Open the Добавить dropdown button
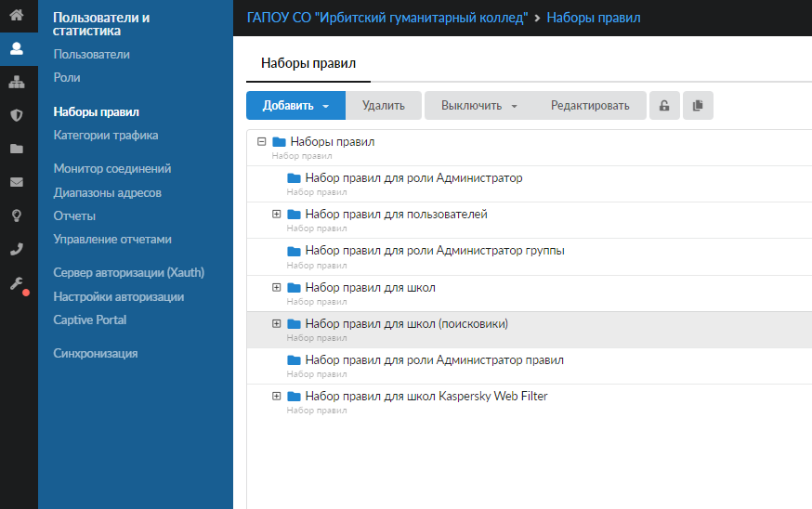This screenshot has height=509, width=812. coord(295,106)
